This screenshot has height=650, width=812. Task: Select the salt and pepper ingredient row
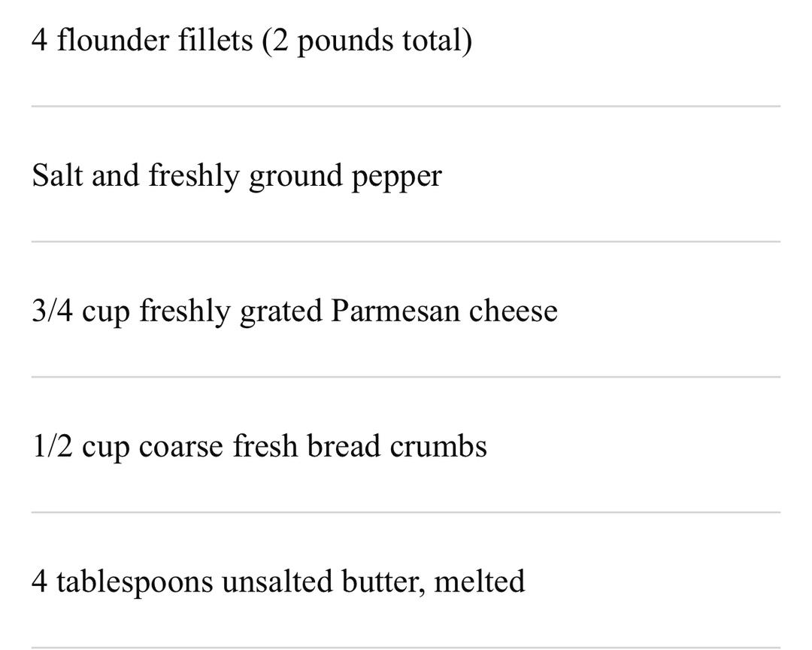coord(237,176)
